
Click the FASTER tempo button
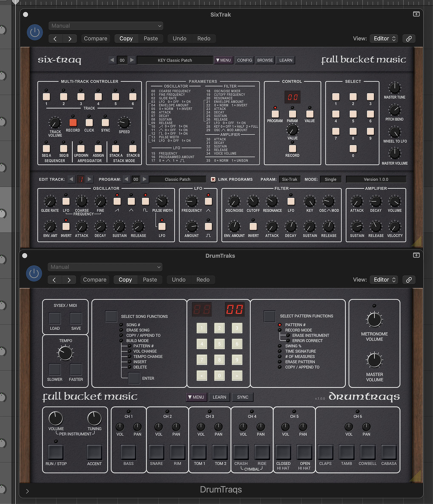point(76,369)
